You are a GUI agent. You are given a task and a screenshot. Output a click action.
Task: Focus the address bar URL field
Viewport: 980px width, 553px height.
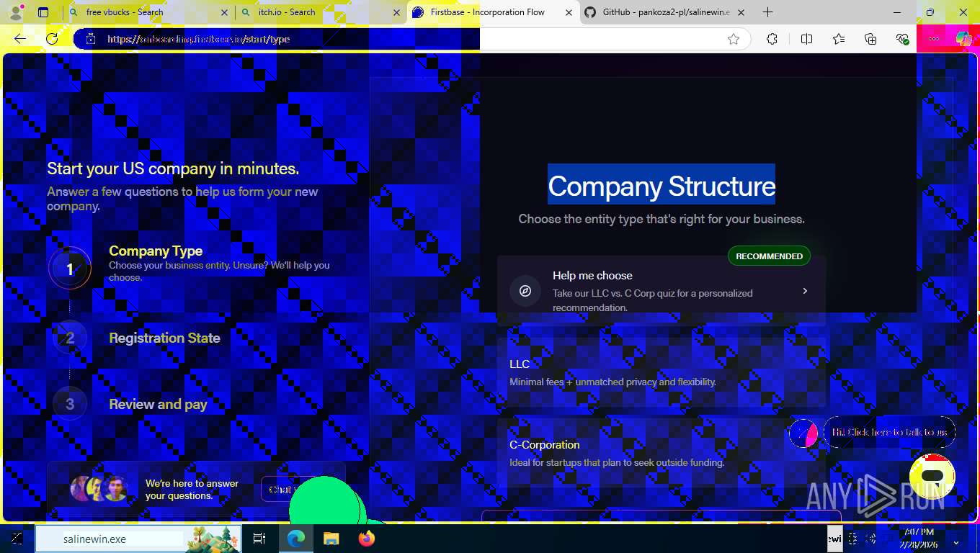(411, 39)
